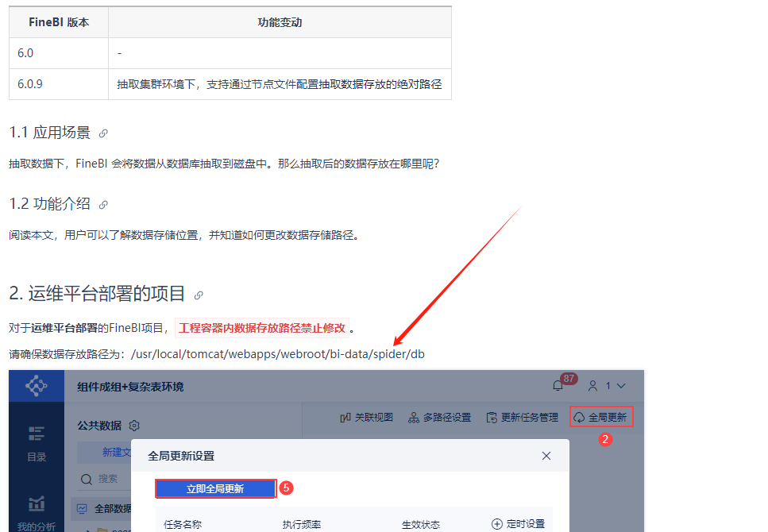Viewport: 768px width, 532px height.
Task: Click the 全部数据 folder icon
Action: point(82,509)
